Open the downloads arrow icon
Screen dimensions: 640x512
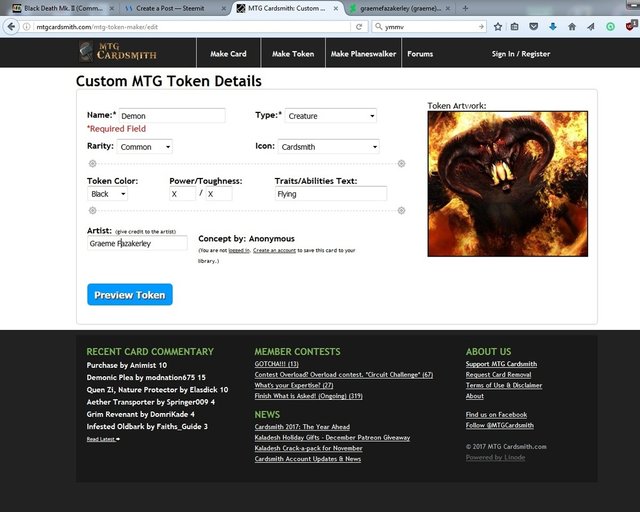pyautogui.click(x=553, y=27)
